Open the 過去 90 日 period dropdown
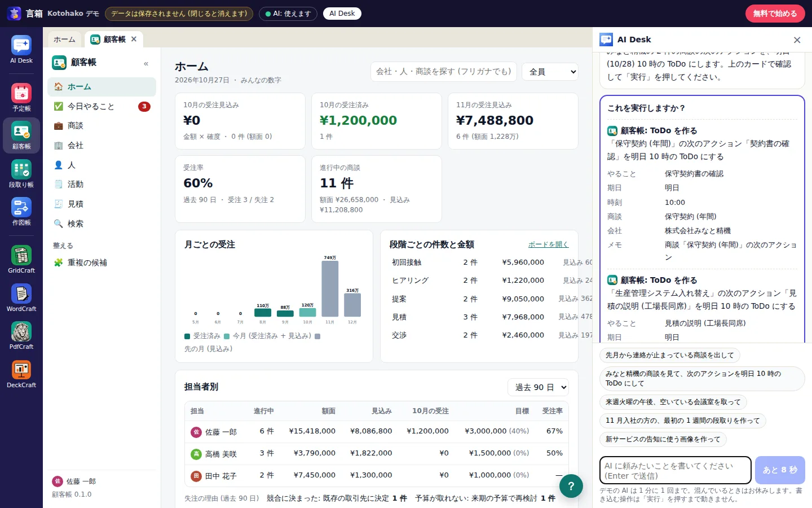 [x=539, y=387]
